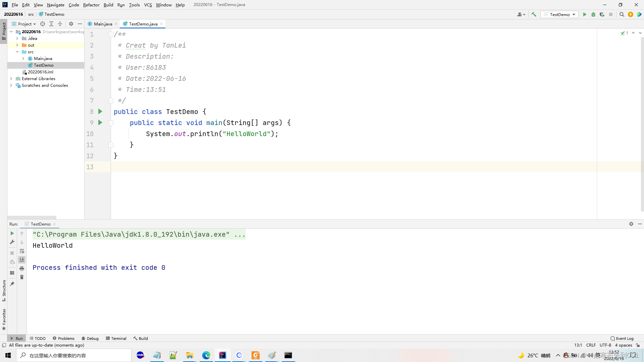
Task: Toggle soft-wrap in Run console
Action: pyautogui.click(x=22, y=251)
